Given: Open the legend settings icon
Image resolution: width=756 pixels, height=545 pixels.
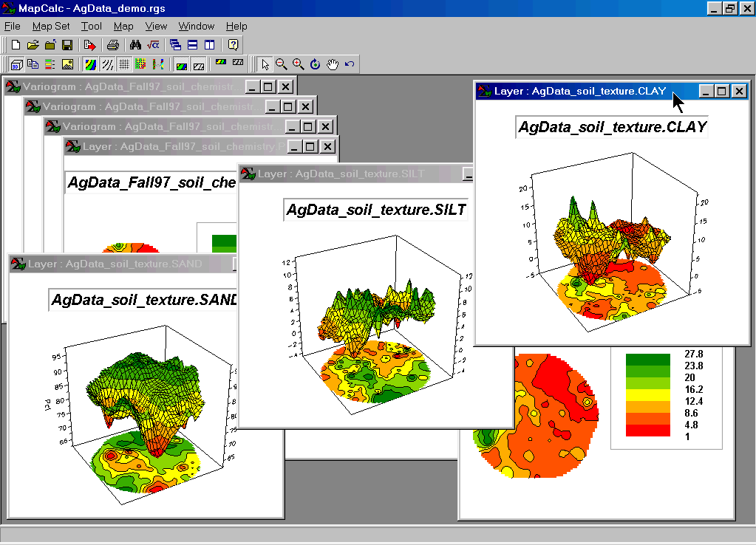Looking at the screenshot, I should pyautogui.click(x=50, y=64).
